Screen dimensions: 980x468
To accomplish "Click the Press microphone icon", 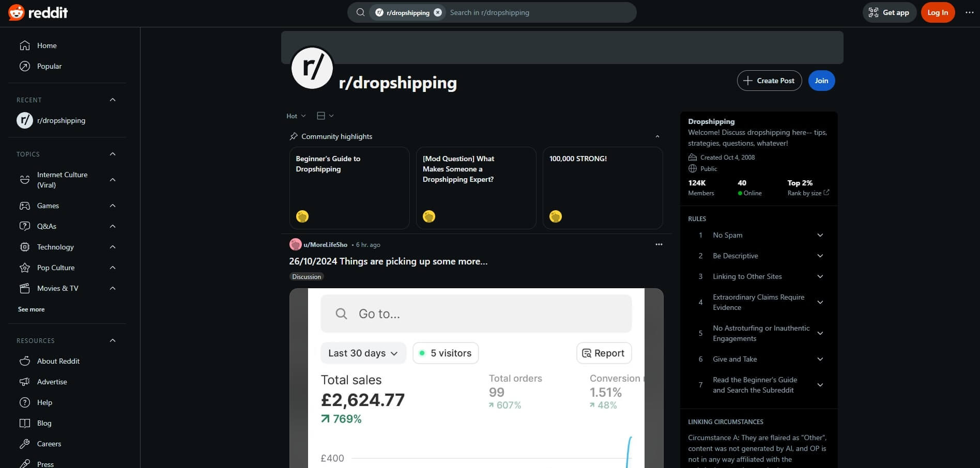I will point(25,464).
